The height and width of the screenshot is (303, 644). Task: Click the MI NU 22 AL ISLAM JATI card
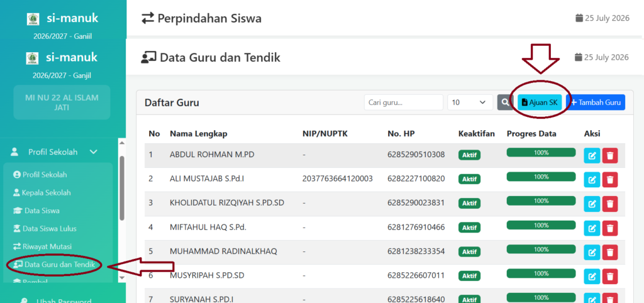point(62,102)
